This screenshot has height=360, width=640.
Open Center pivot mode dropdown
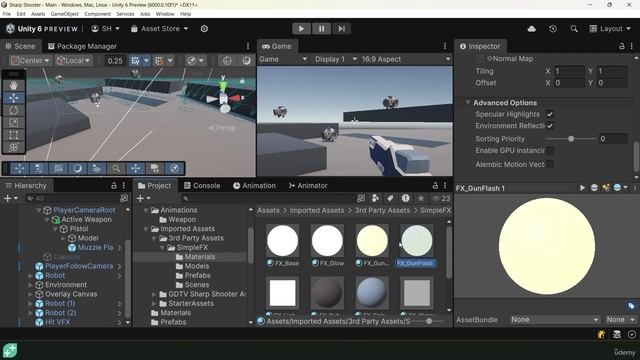click(30, 60)
